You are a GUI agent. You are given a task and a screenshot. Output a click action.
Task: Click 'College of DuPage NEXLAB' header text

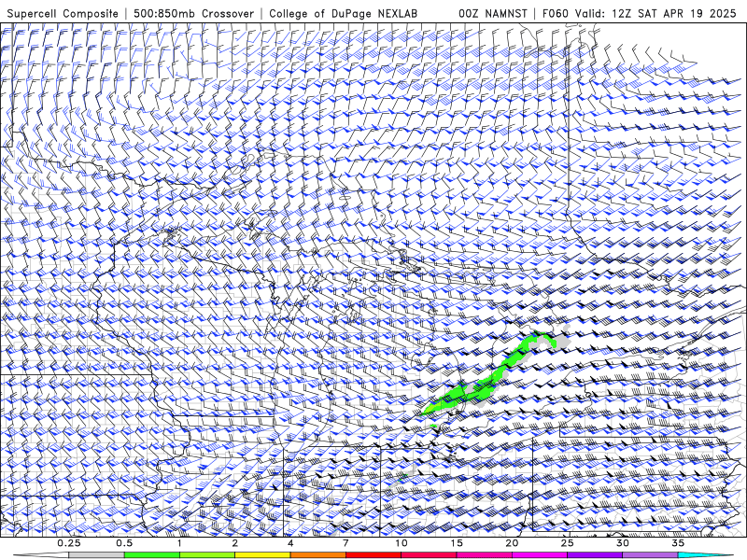point(343,14)
